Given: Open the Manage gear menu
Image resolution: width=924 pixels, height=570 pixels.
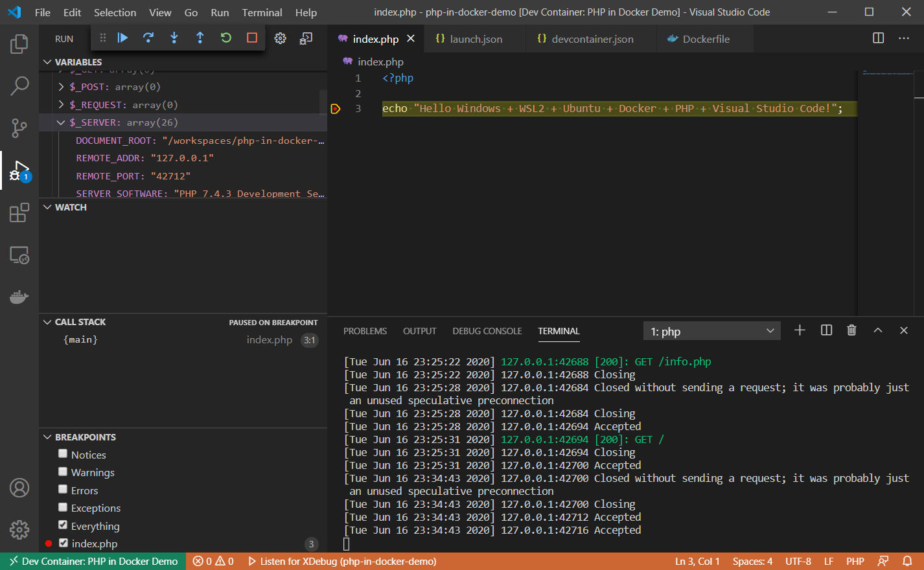Looking at the screenshot, I should [19, 530].
